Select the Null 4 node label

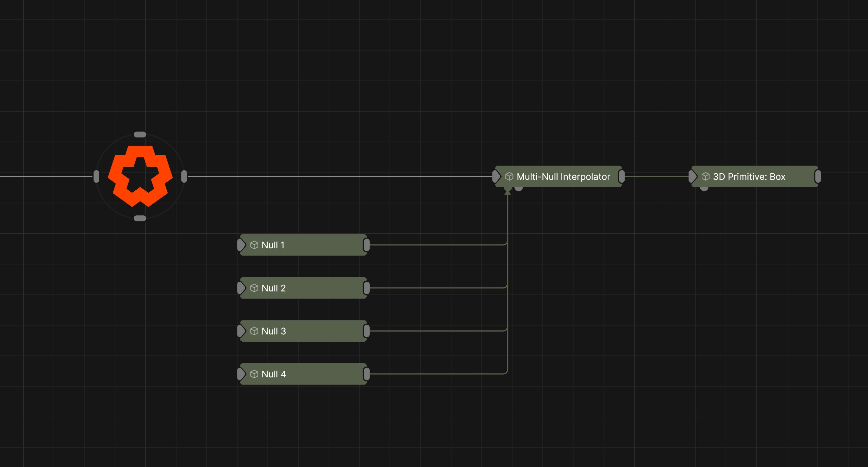274,374
